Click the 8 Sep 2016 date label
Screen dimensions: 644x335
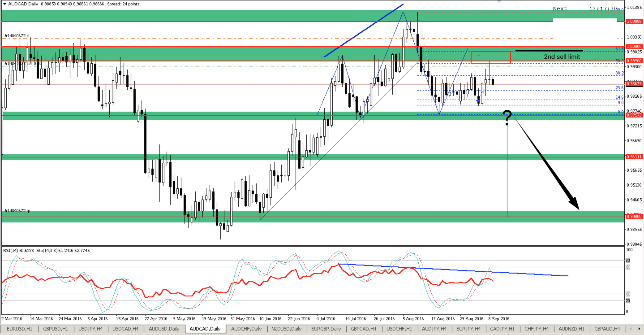(498, 318)
